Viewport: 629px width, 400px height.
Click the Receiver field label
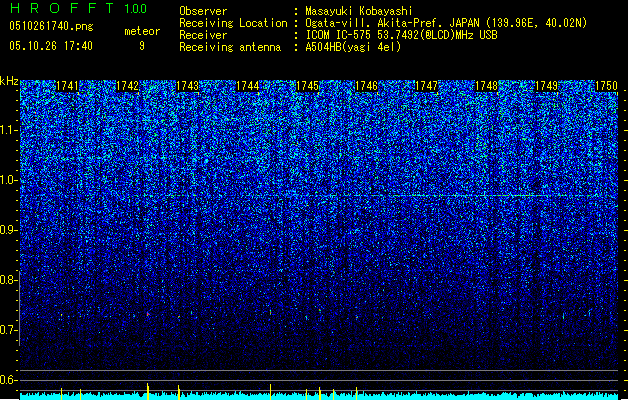pos(203,35)
